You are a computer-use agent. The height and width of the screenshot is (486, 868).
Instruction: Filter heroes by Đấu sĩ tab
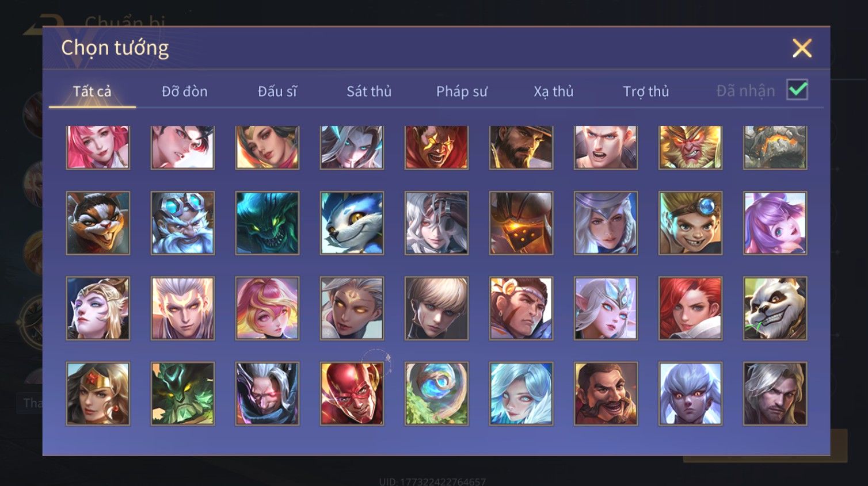point(277,91)
